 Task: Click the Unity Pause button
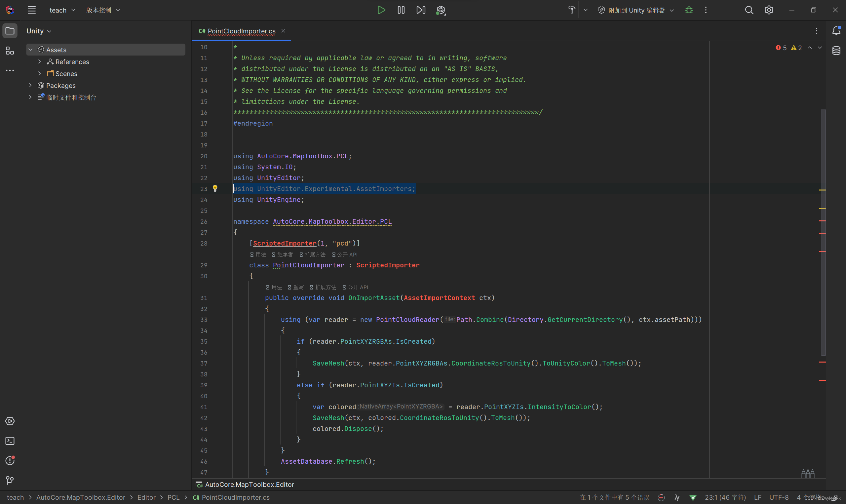coord(401,10)
